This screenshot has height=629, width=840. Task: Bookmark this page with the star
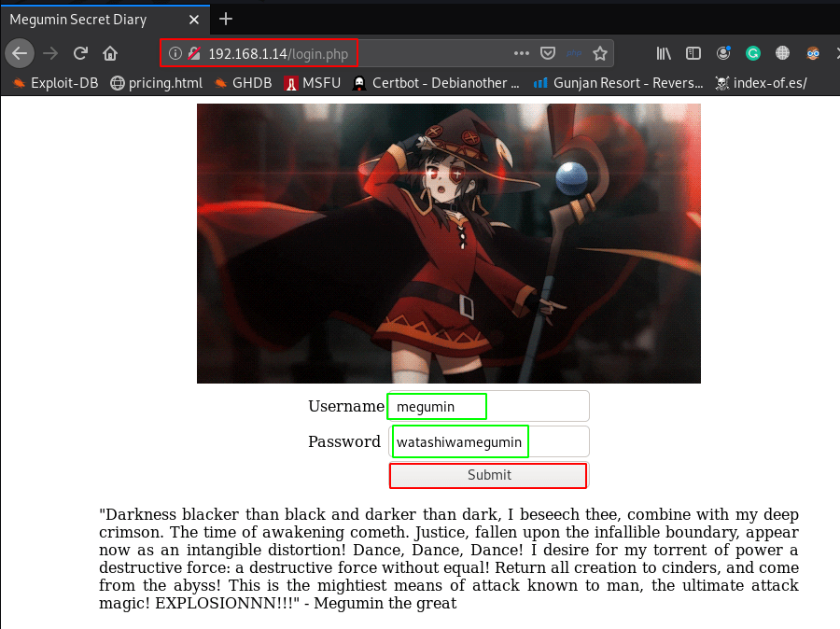click(600, 53)
